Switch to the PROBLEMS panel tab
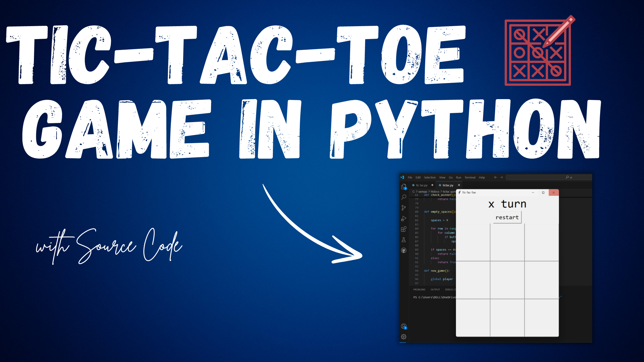This screenshot has height=362, width=644. (x=419, y=290)
